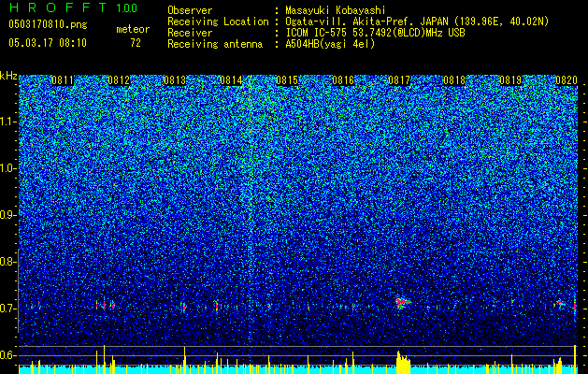This screenshot has height=374, width=588.
Task: Click the Ogata-vill. Akita-Pref. JAPAN location text
Action: click(417, 22)
